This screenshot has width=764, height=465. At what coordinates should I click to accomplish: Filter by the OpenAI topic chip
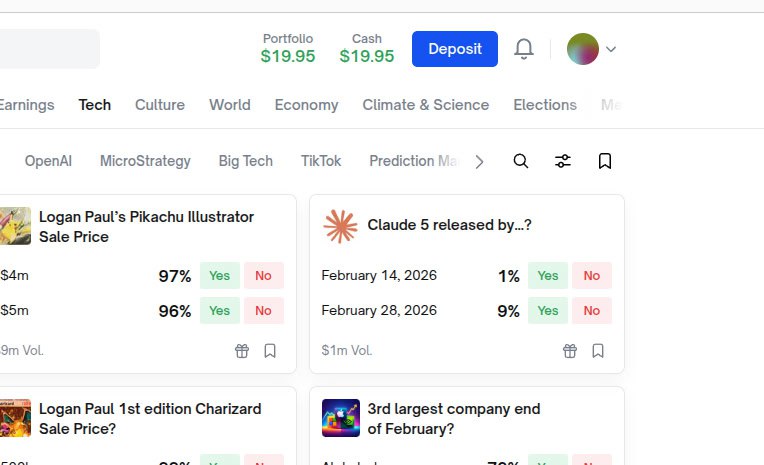[x=48, y=161]
